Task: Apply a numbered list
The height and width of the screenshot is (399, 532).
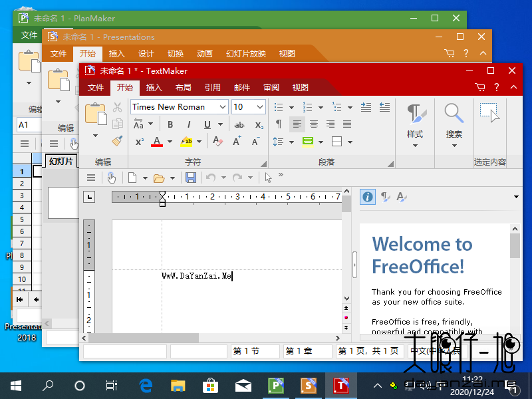Action: coord(307,107)
